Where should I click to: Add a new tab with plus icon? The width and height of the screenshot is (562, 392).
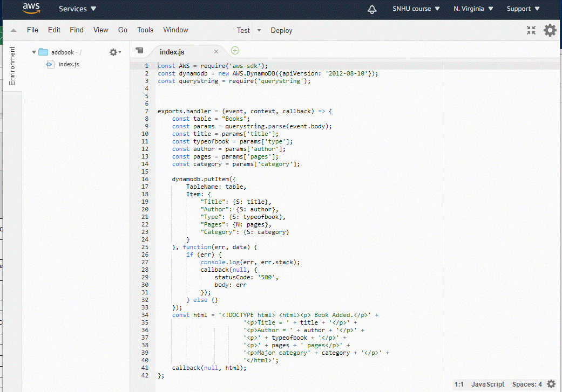[x=235, y=51]
